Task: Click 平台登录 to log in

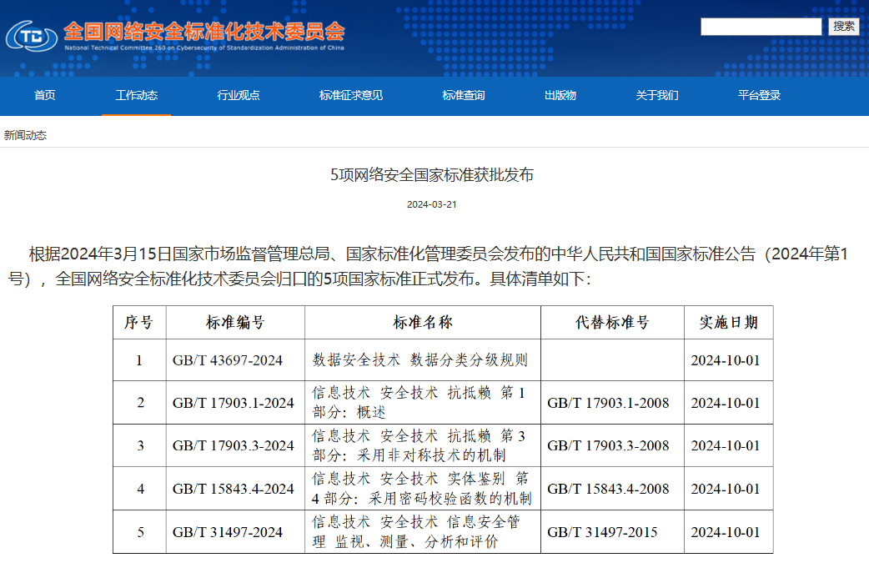Action: (757, 95)
